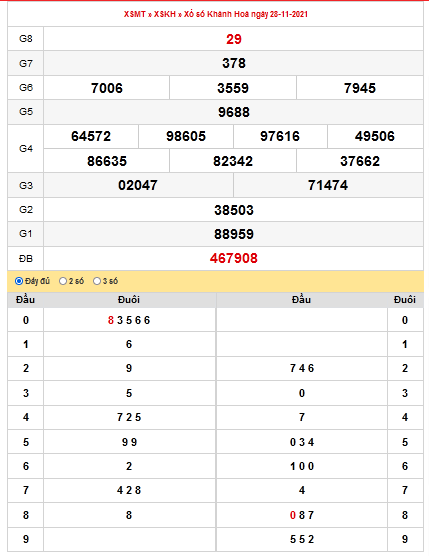
Task: Click the head values '0 3 4'
Action: coord(302,442)
